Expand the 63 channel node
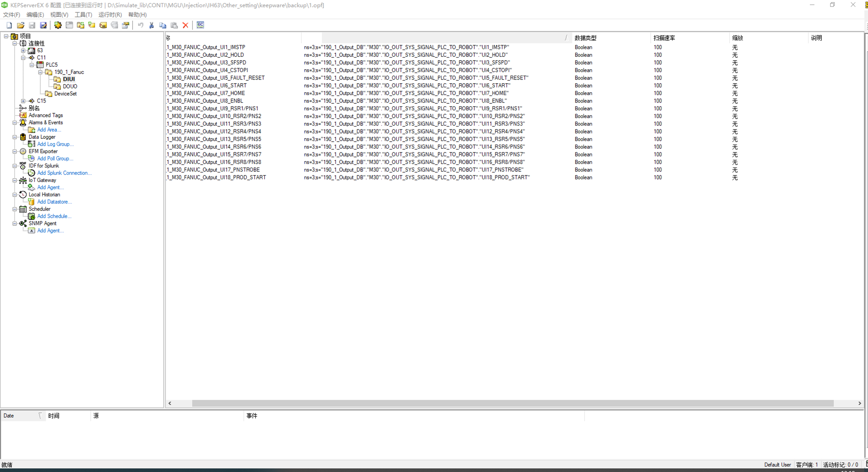Image resolution: width=868 pixels, height=472 pixels. pos(23,51)
